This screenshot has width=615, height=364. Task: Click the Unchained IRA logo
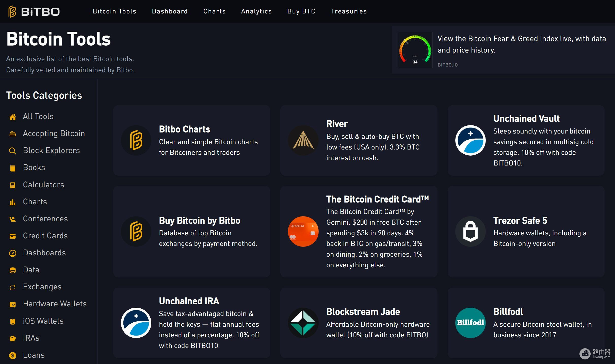click(x=136, y=323)
